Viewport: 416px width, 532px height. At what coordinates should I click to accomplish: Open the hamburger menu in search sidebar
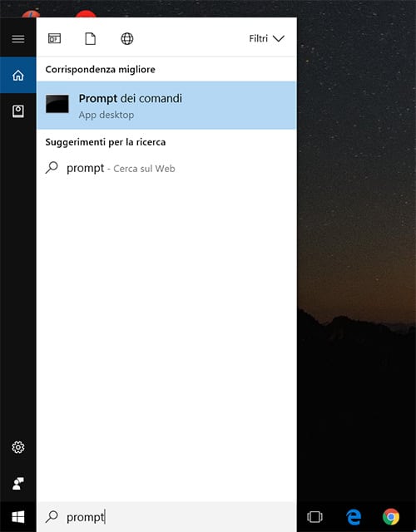click(x=18, y=39)
